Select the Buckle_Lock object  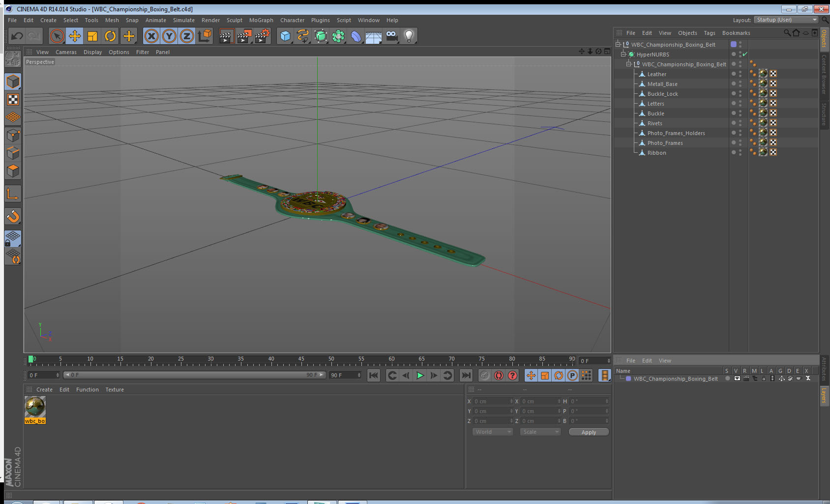tap(662, 94)
